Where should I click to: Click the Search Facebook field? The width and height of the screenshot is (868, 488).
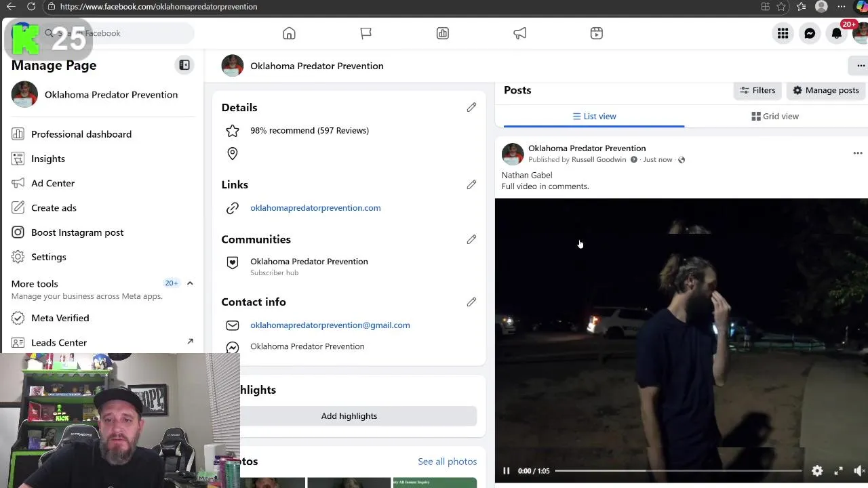click(119, 33)
